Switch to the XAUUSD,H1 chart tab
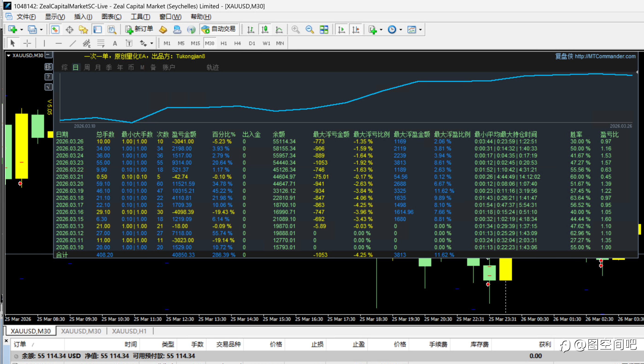Viewport: 644px width, 364px height. (129, 331)
